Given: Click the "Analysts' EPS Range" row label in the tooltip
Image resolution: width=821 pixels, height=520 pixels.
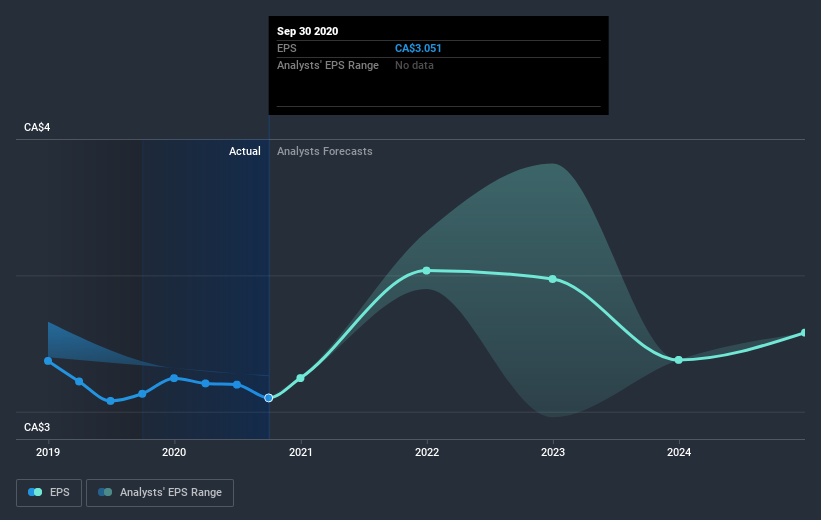Looking at the screenshot, I should click(328, 65).
